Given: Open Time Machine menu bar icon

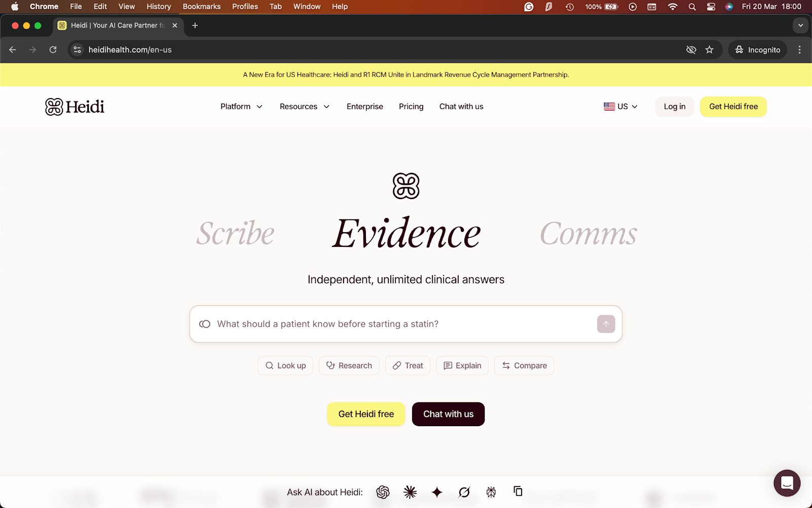Looking at the screenshot, I should coord(570,7).
